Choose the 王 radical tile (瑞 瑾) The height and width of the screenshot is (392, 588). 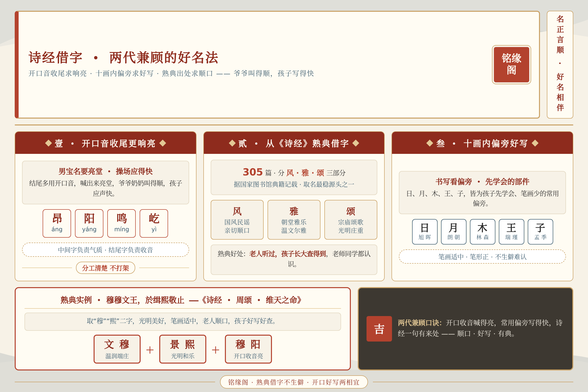pyautogui.click(x=512, y=232)
